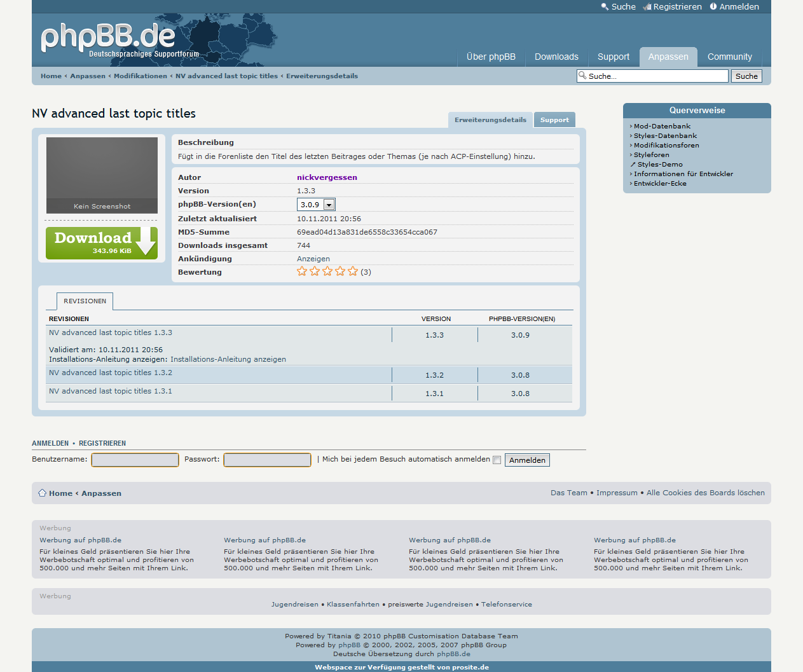
Task: Open Styles-Demo in Querverweise
Action: 660,165
